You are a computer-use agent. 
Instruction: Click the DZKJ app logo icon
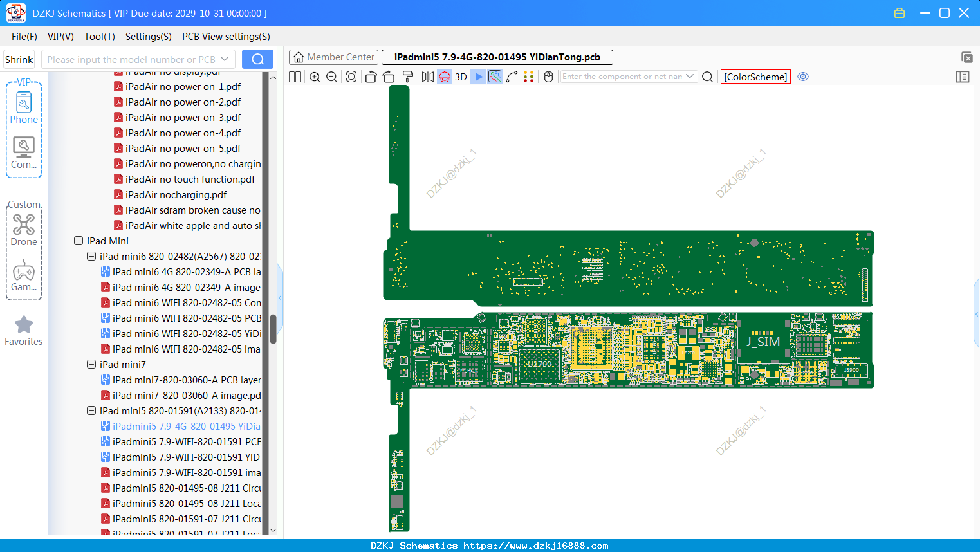(x=15, y=13)
